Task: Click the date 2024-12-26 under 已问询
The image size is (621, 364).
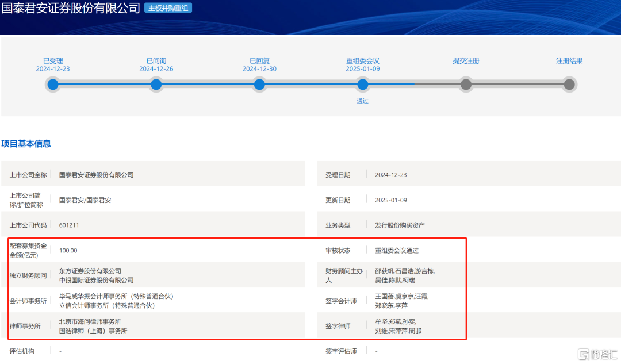Action: [156, 69]
